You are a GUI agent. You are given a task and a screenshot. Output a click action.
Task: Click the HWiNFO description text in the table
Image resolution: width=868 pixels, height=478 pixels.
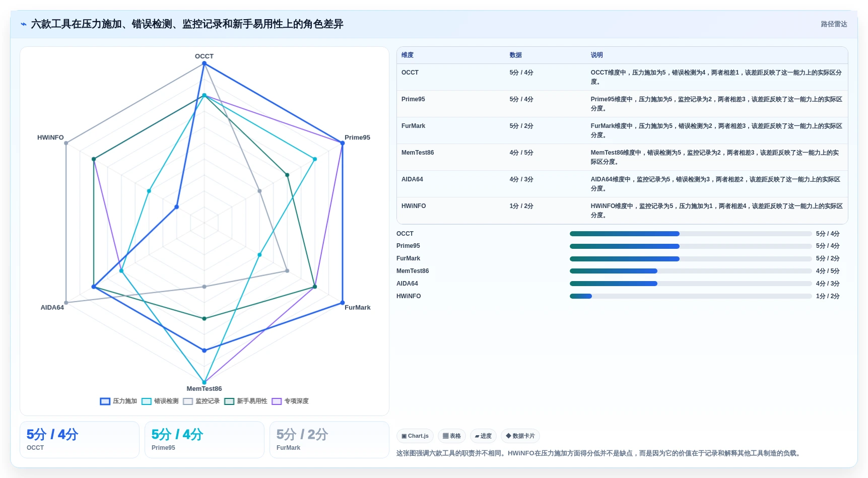coord(716,211)
